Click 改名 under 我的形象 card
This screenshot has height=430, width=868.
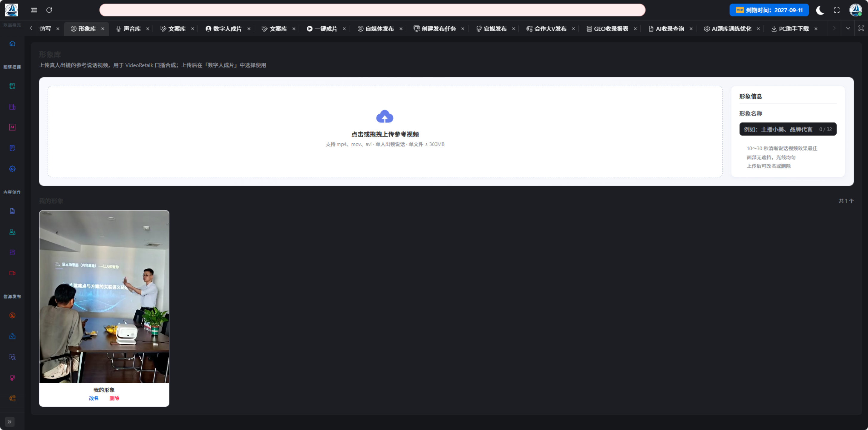[94, 398]
